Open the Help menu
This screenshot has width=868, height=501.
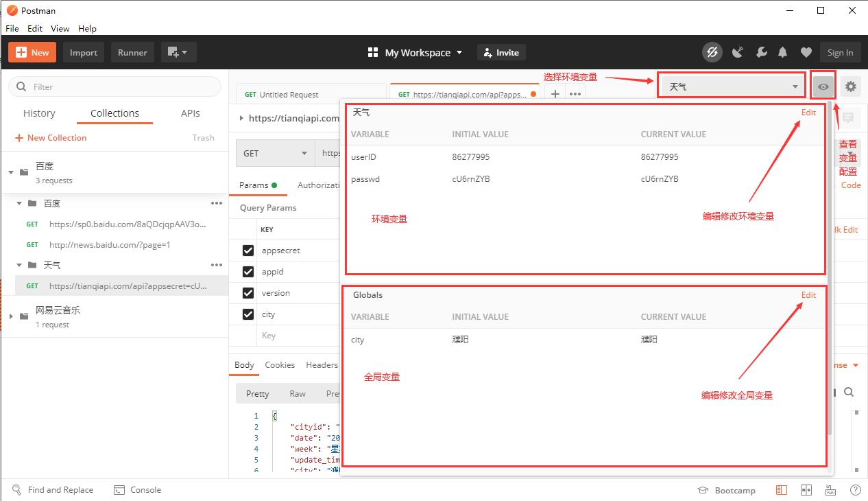(x=87, y=28)
